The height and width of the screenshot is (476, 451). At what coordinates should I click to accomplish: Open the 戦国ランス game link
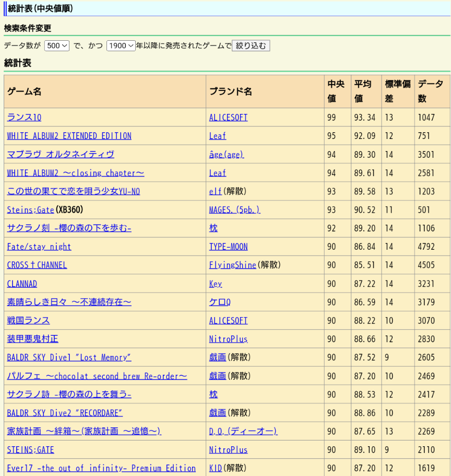(29, 321)
